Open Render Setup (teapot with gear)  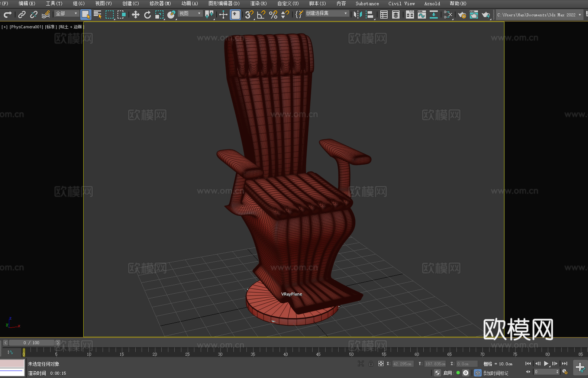[x=462, y=14]
